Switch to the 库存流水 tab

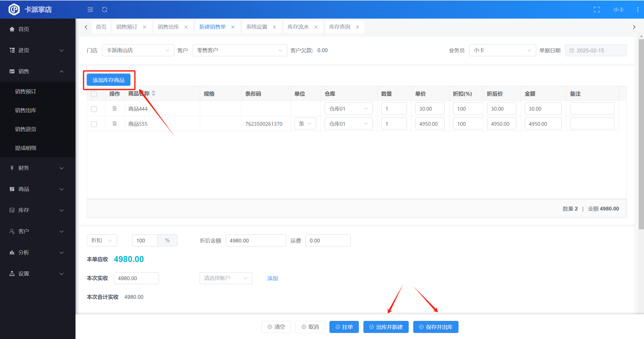point(298,27)
